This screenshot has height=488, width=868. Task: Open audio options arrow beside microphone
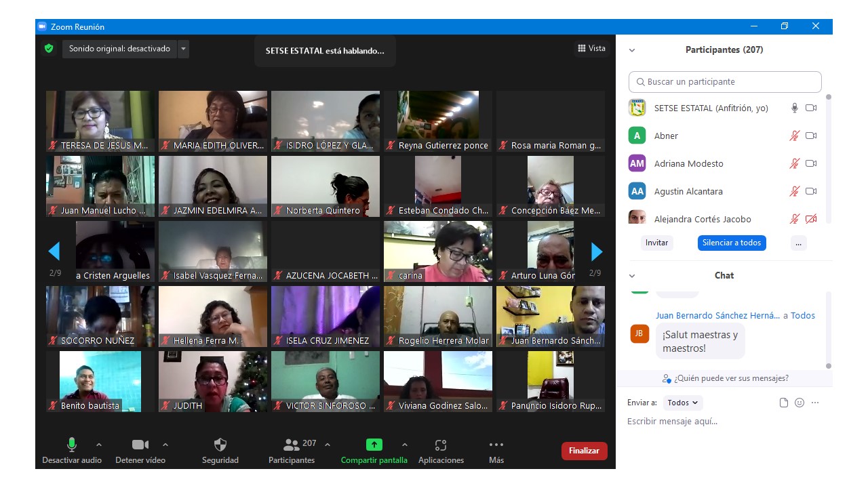coord(99,445)
